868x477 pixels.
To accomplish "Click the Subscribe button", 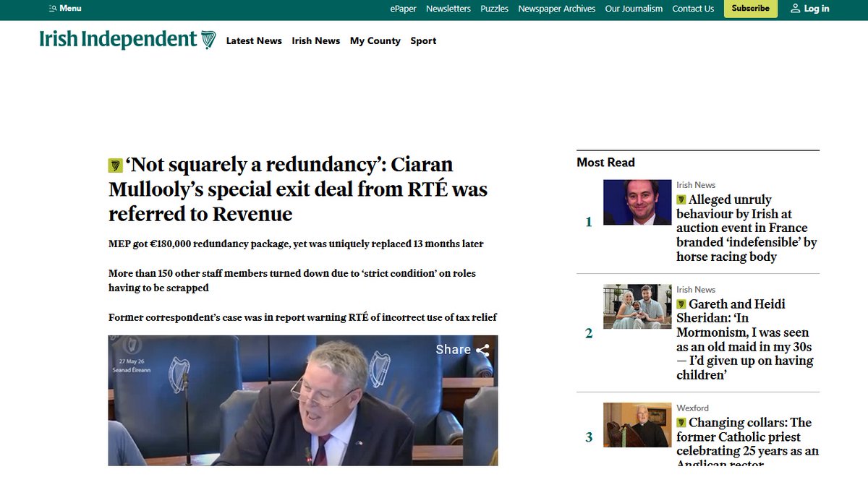I will [751, 9].
